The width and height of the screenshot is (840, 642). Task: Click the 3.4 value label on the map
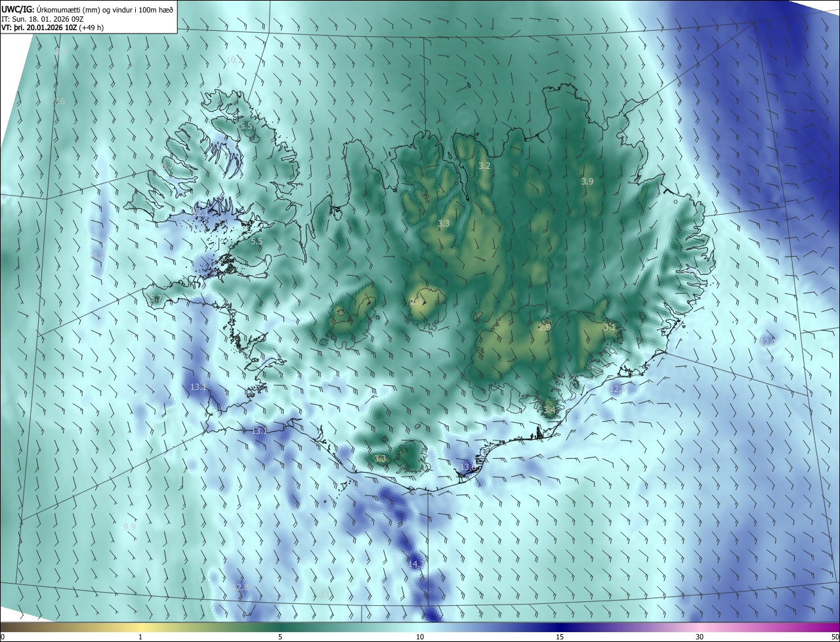coord(549,410)
